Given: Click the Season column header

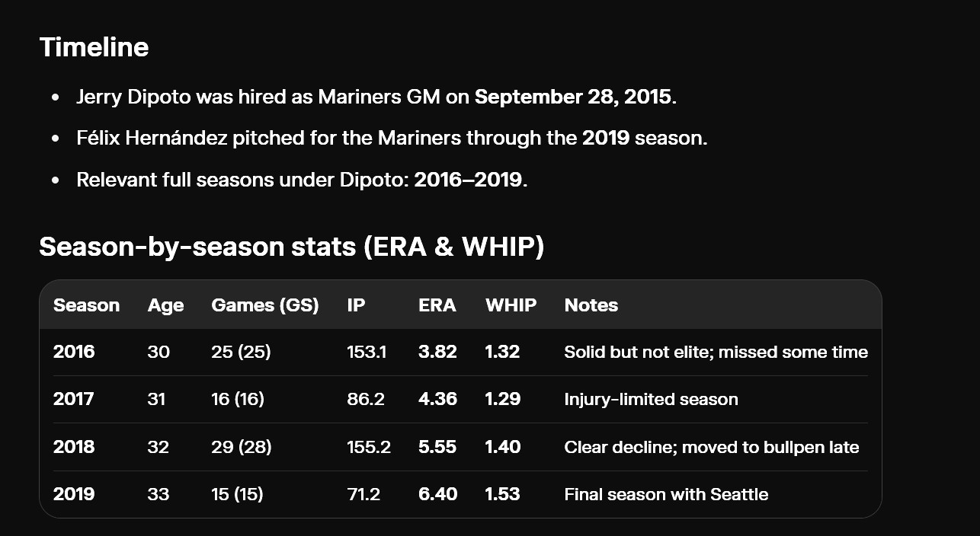Looking at the screenshot, I should 86,305.
